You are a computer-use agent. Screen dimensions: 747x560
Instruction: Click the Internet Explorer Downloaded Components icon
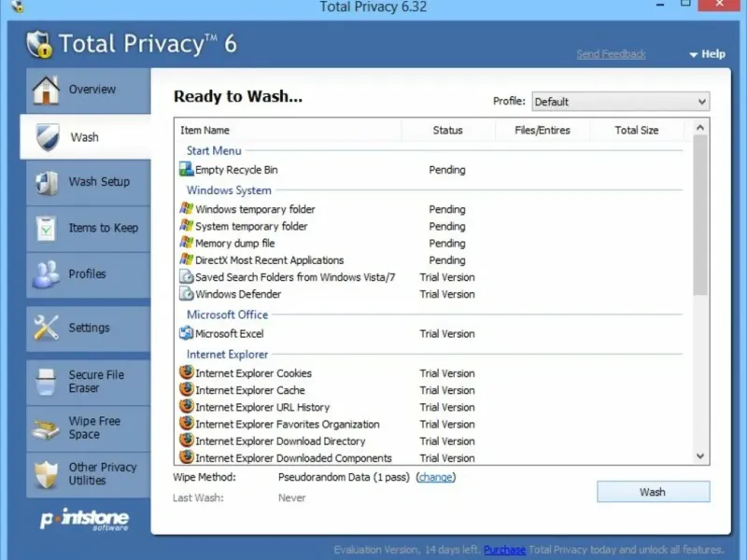click(186, 457)
